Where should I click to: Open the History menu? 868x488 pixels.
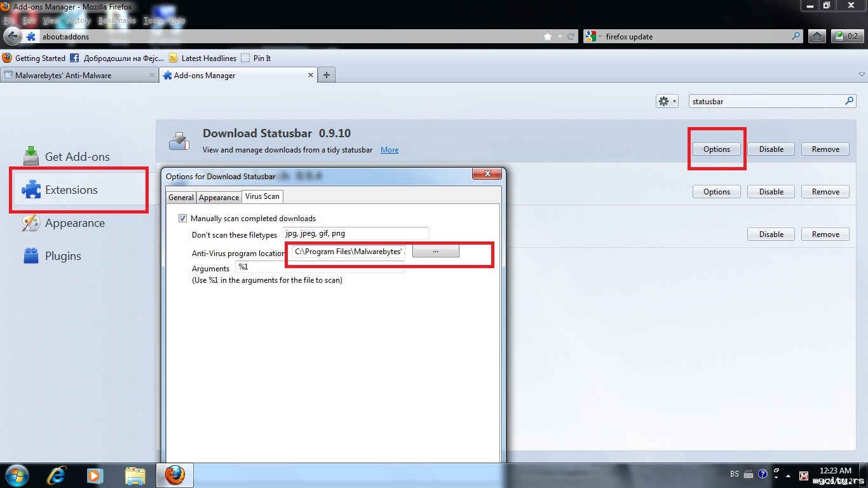point(79,20)
